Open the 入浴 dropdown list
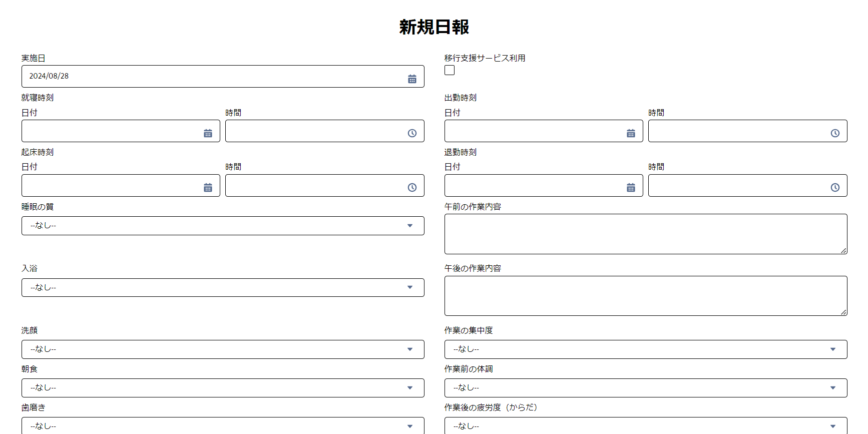Image resolution: width=868 pixels, height=434 pixels. 223,287
